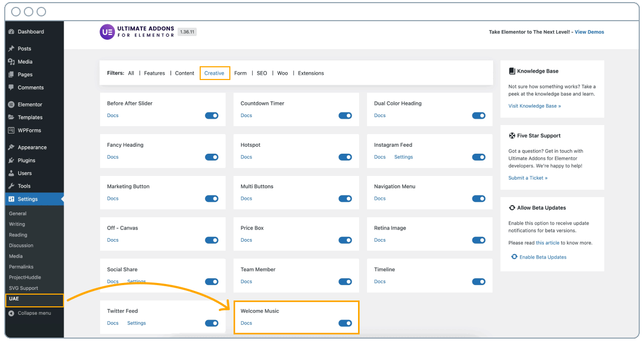Disable the Social Share toggle
644x345 pixels.
[212, 282]
